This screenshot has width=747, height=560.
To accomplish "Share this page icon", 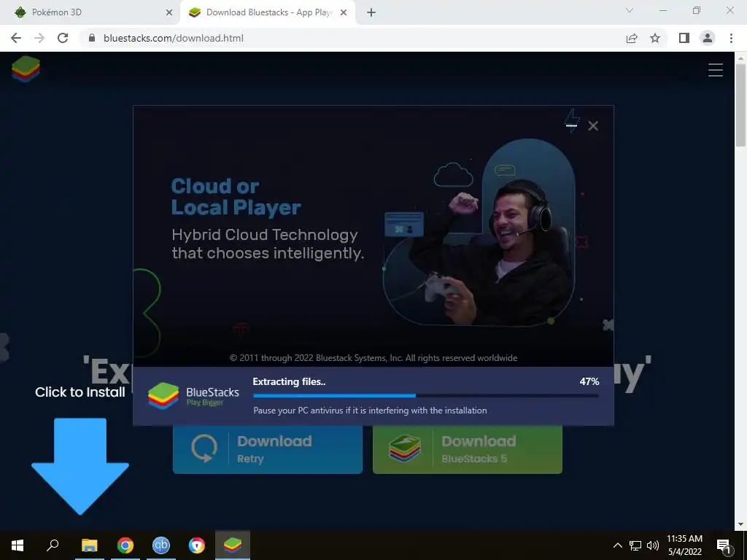I will pyautogui.click(x=632, y=38).
